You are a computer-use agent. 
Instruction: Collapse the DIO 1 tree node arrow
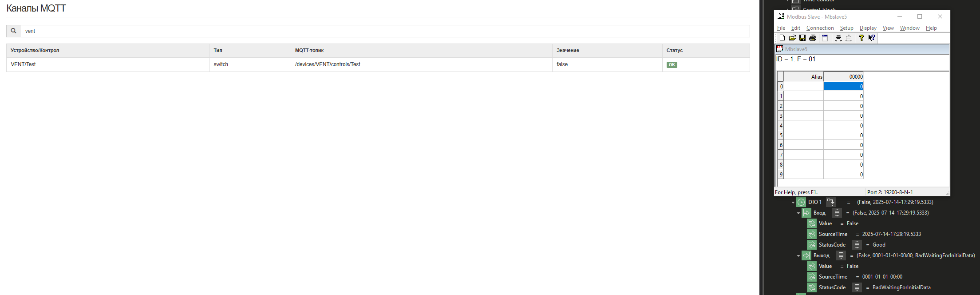pos(793,203)
